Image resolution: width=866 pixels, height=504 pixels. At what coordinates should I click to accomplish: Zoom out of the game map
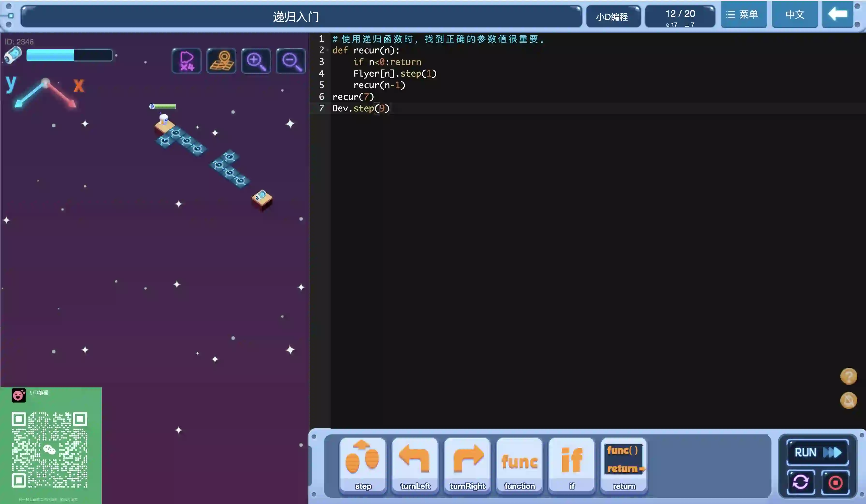coord(291,61)
